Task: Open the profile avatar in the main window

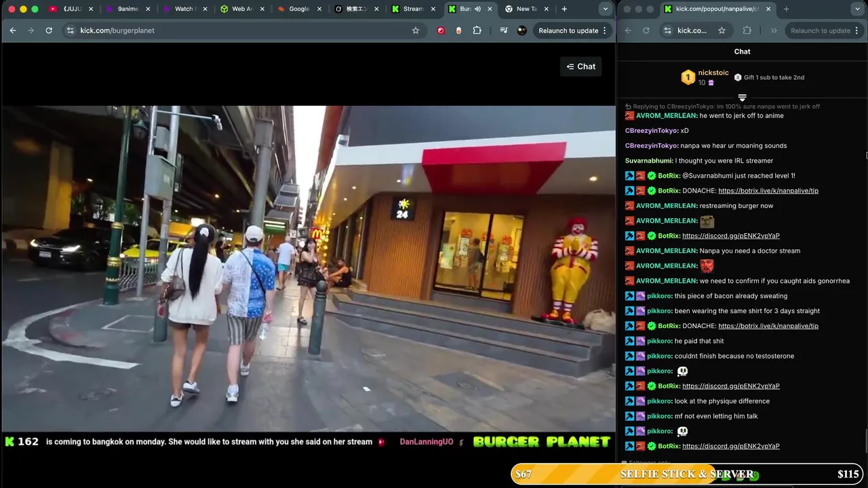Action: pyautogui.click(x=521, y=30)
